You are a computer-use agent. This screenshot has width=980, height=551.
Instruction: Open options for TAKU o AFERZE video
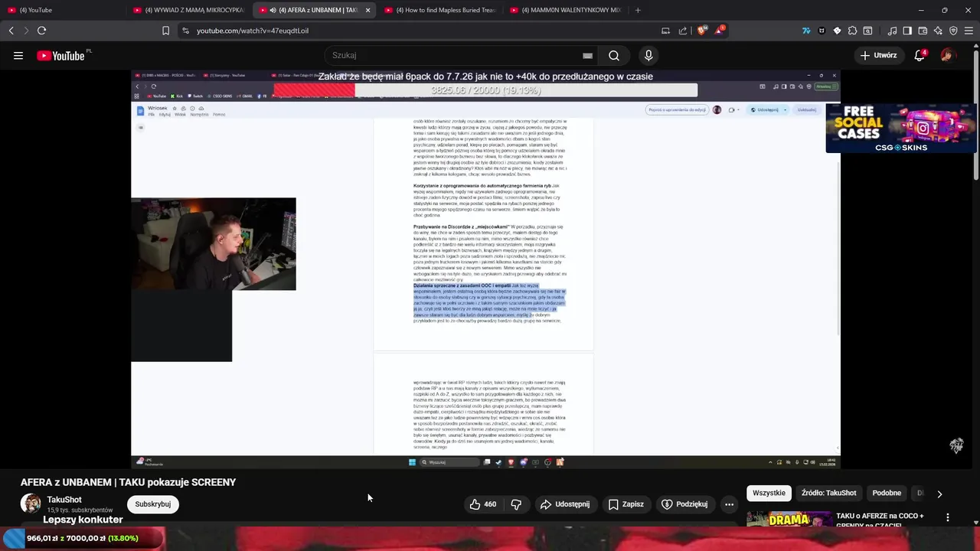coord(948,518)
